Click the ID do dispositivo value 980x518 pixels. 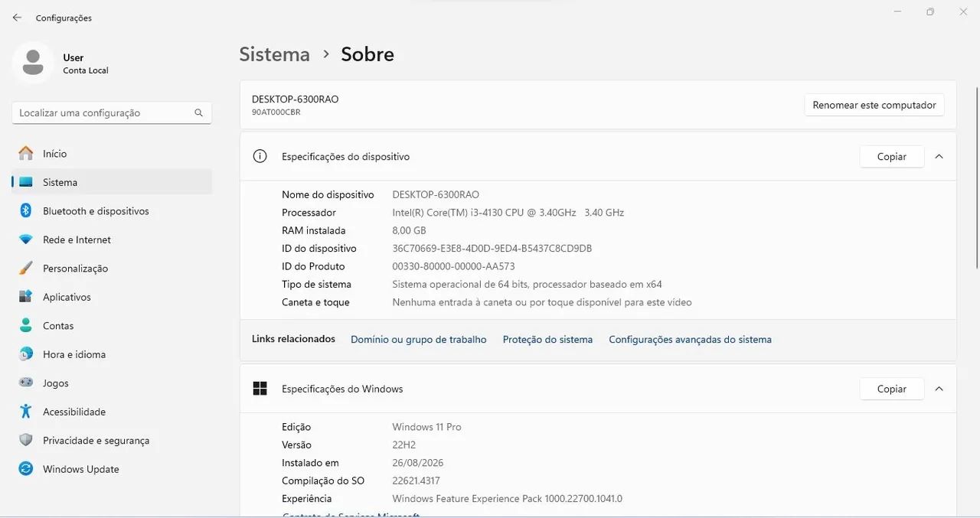point(492,249)
